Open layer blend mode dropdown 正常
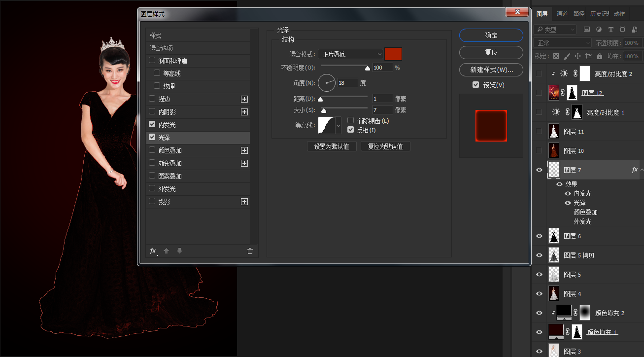This screenshot has width=644, height=357. tap(563, 43)
